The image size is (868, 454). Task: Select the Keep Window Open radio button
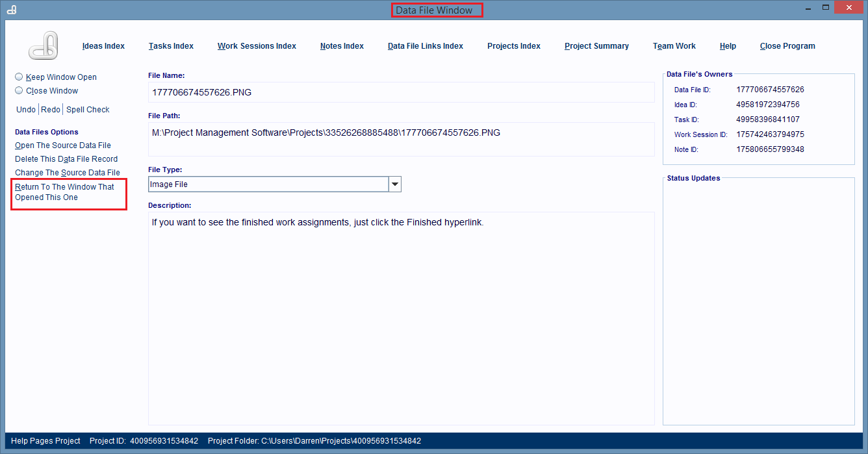(19, 77)
